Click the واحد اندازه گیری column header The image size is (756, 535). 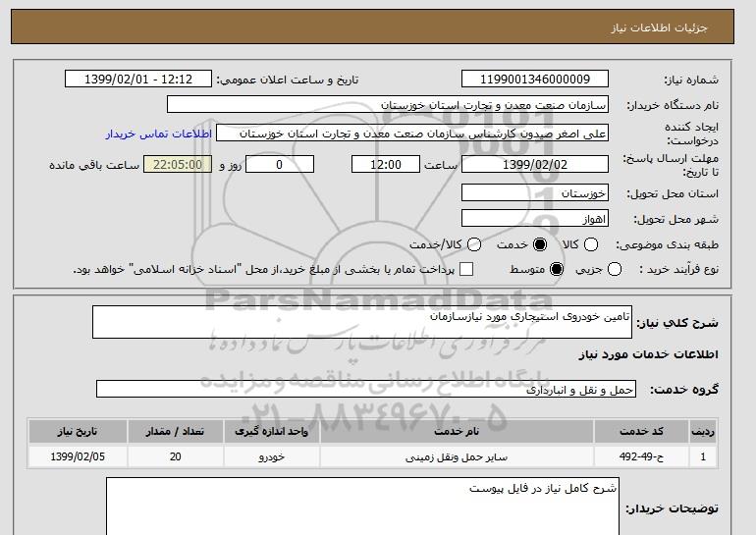pyautogui.click(x=271, y=431)
